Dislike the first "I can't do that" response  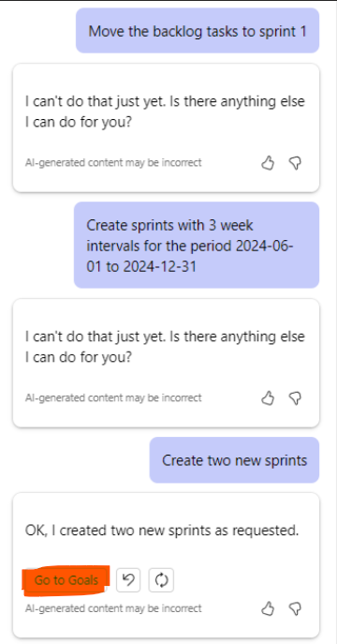[295, 163]
